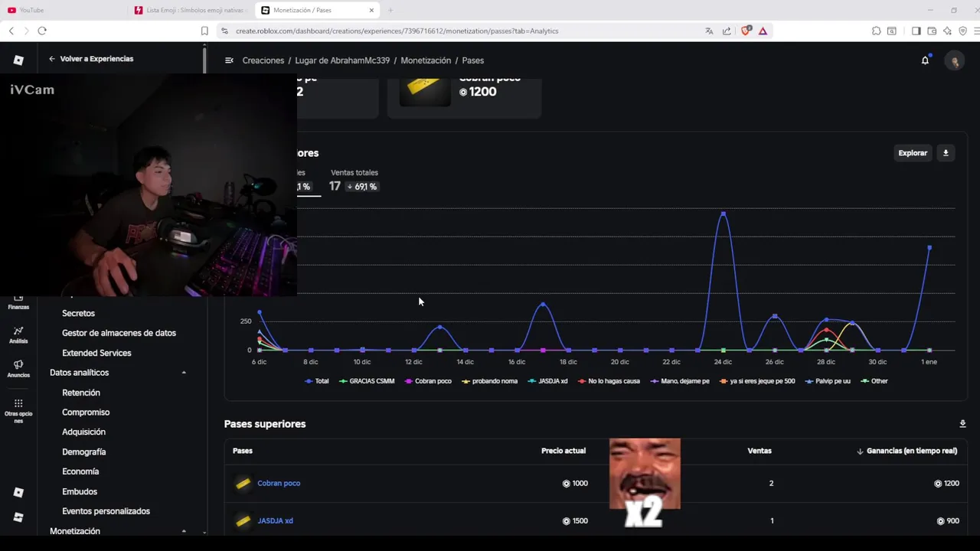Toggle the Palvip pe uu legend series
The height and width of the screenshot is (551, 980).
pos(828,381)
